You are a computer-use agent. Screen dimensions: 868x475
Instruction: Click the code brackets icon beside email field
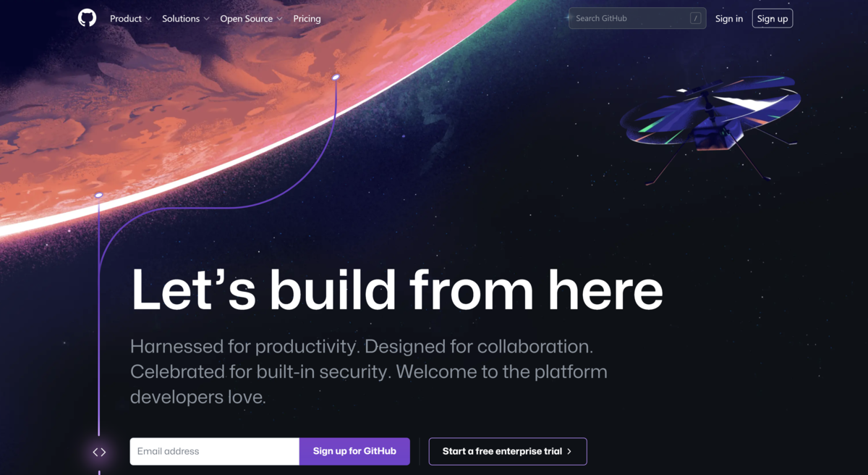pos(99,452)
